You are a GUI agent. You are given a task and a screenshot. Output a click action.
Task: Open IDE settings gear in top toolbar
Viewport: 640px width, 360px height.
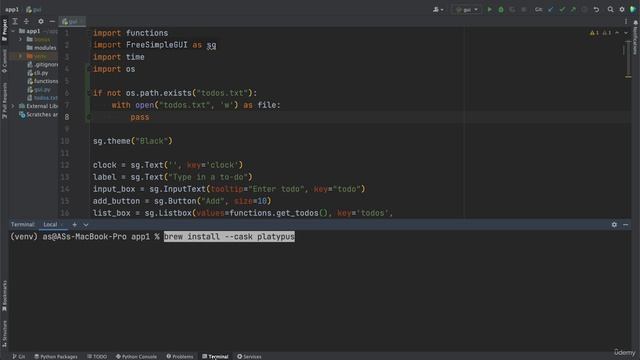tap(622, 9)
